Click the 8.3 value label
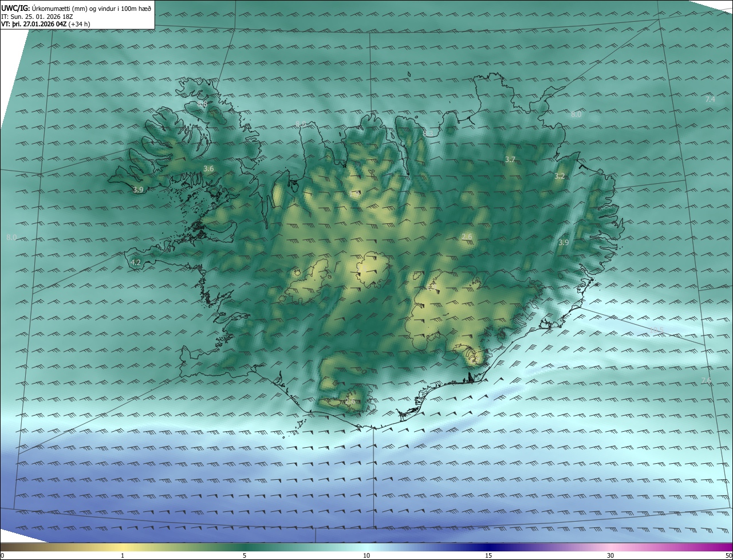The height and width of the screenshot is (560, 733). point(428,133)
